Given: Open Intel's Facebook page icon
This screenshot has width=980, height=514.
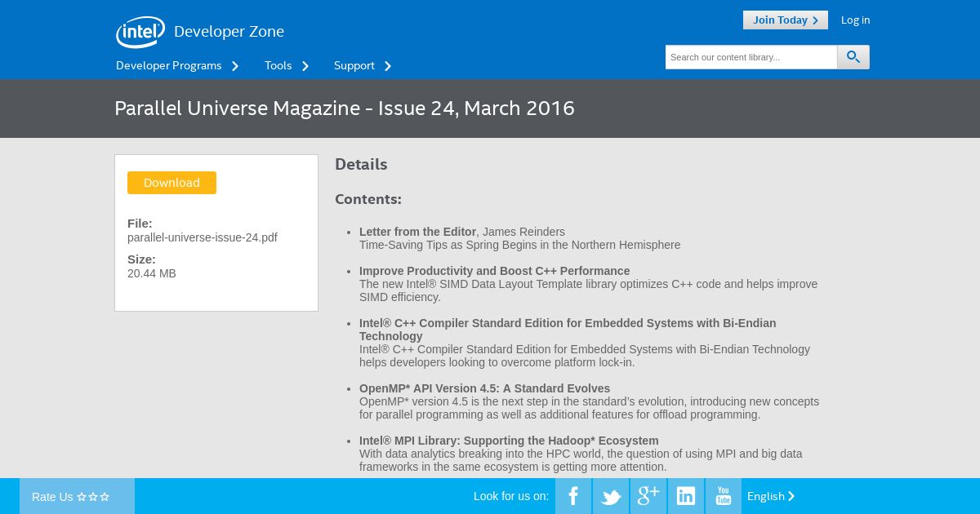Looking at the screenshot, I should point(573,496).
